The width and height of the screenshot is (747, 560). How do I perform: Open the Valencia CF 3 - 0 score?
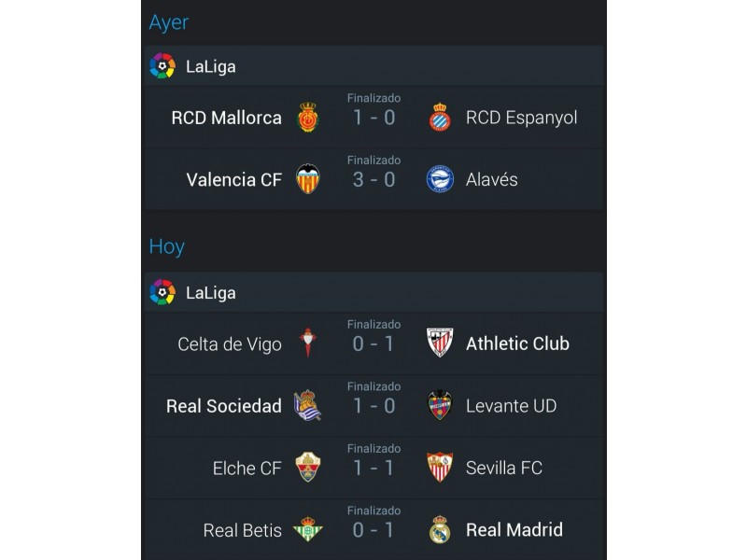pyautogui.click(x=374, y=180)
